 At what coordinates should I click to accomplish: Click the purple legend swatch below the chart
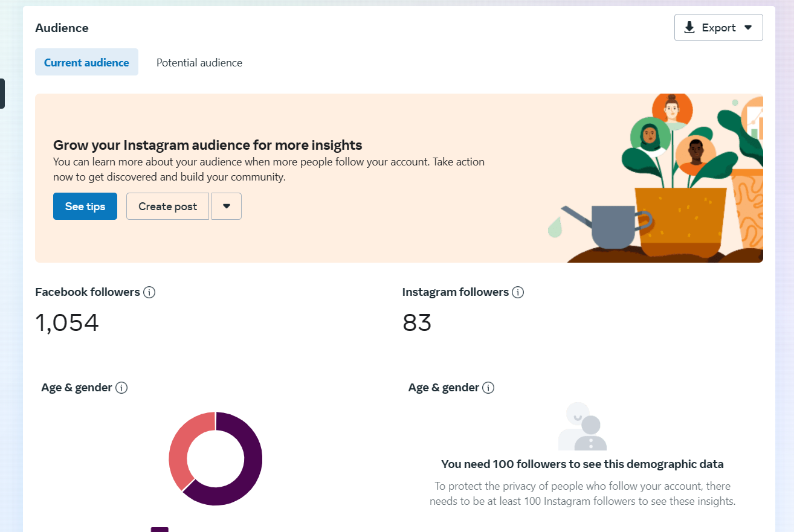tap(160, 530)
